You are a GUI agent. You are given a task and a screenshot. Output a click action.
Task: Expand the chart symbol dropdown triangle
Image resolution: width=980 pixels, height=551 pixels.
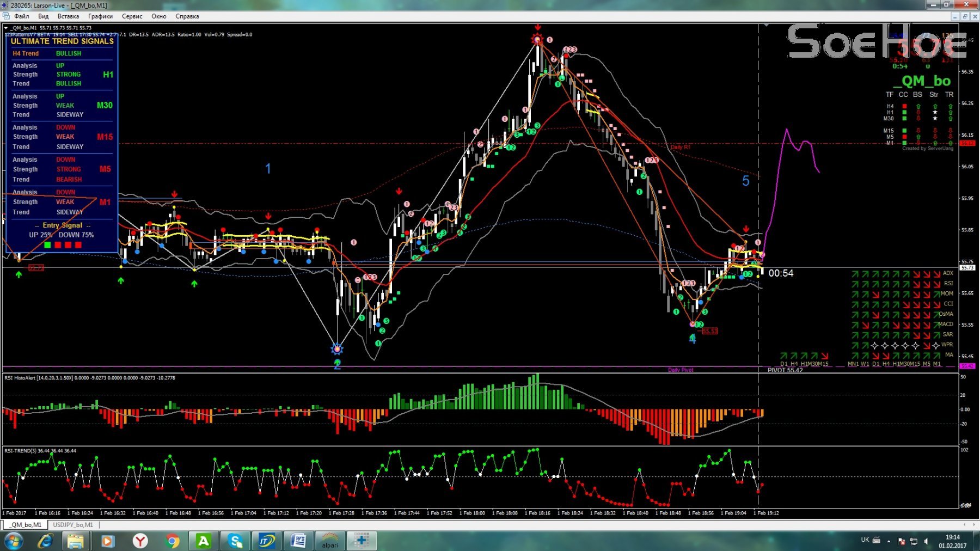pyautogui.click(x=6, y=28)
